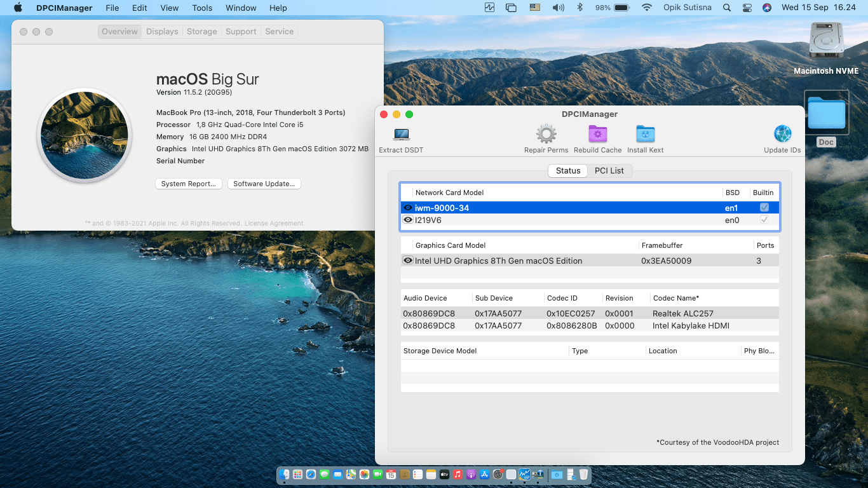868x488 pixels.
Task: Click the Install Kext toolbar icon
Action: (646, 134)
